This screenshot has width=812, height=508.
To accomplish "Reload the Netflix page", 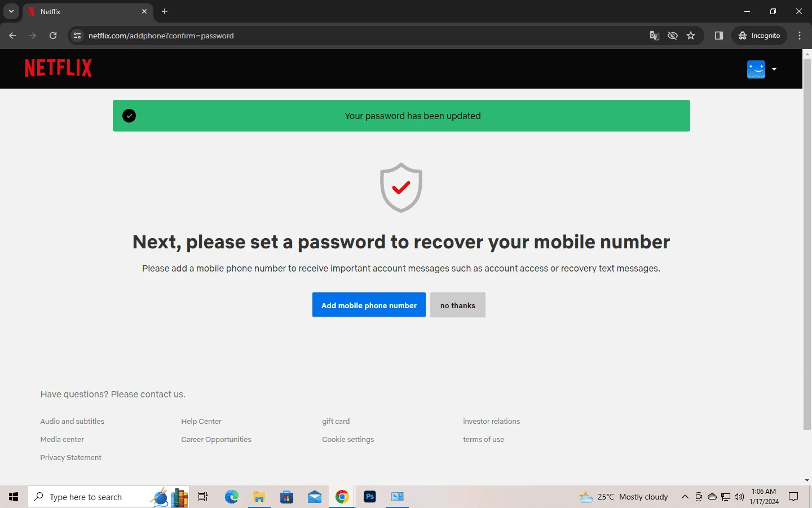I will (53, 36).
